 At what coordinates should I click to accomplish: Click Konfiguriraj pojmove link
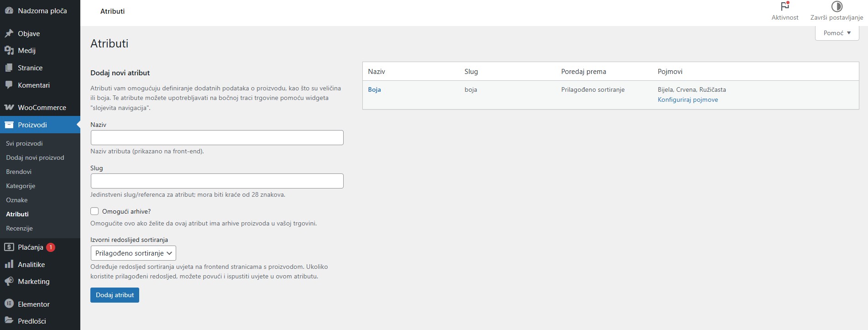click(x=687, y=100)
